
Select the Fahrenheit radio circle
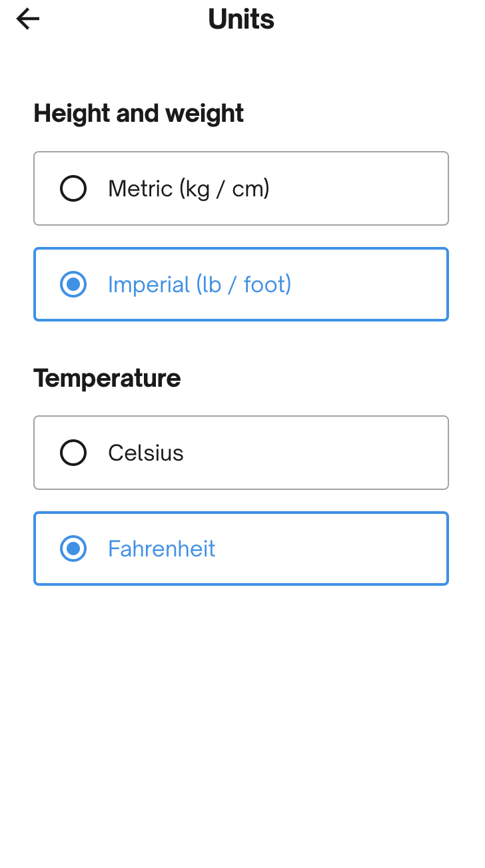coord(73,549)
